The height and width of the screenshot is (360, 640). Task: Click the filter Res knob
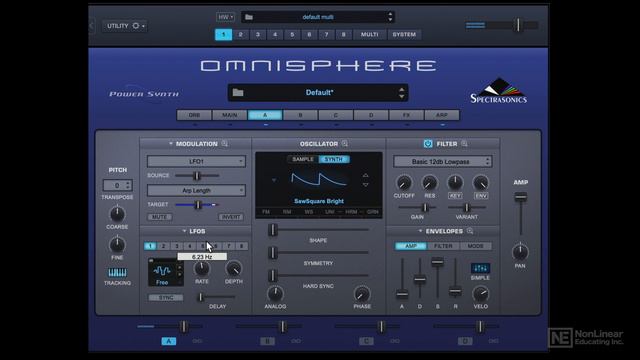click(429, 183)
